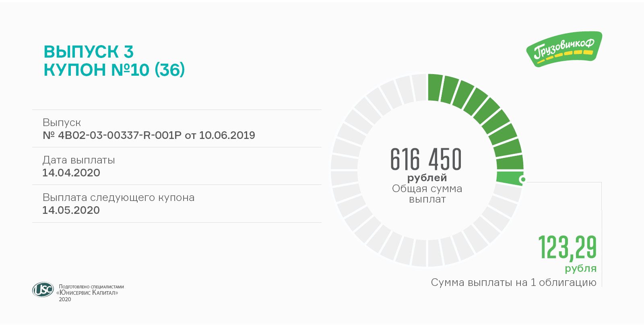Click the «Юнисервис Капитал» credit text
Image resolution: width=644 pixels, height=325 pixels.
(x=89, y=293)
